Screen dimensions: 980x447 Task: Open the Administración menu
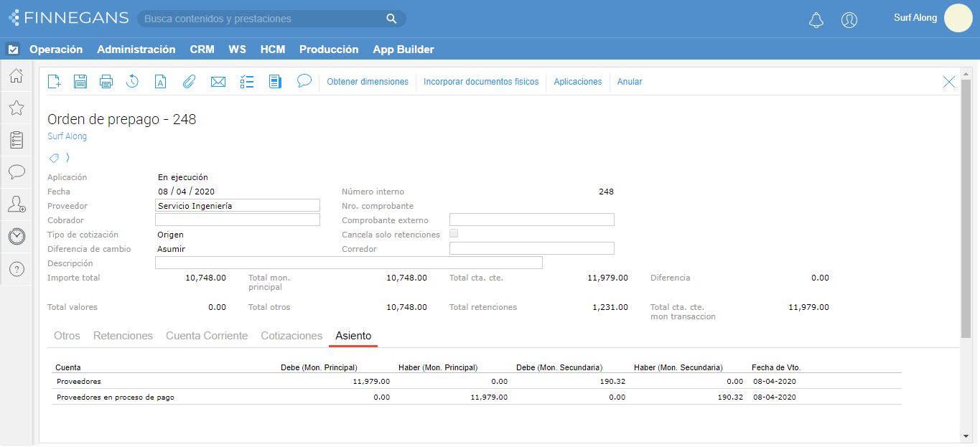pos(136,50)
